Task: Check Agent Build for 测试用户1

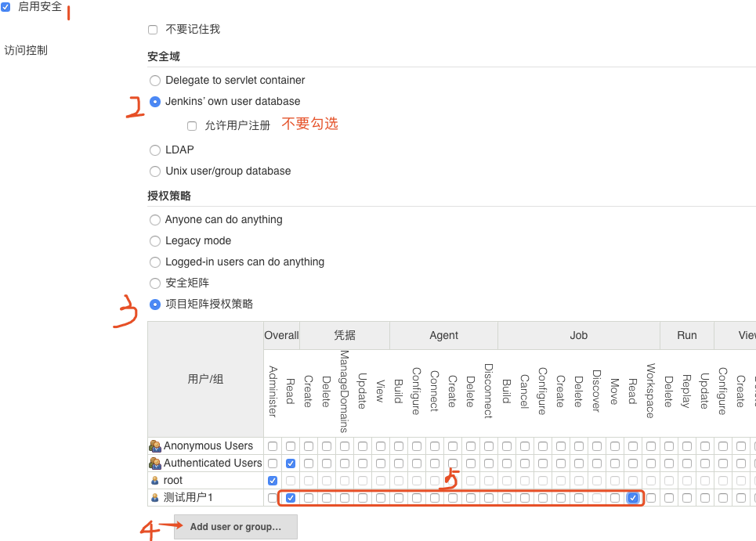Action: [x=399, y=498]
